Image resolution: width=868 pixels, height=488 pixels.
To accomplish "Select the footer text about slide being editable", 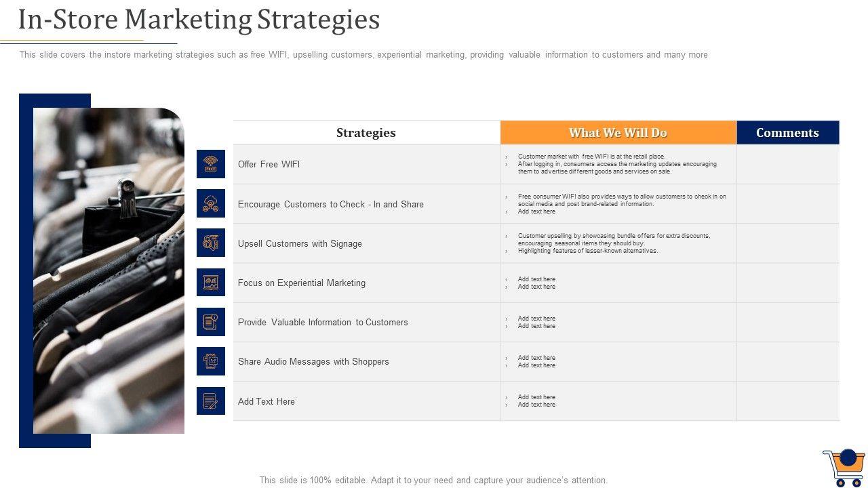I will (433, 480).
